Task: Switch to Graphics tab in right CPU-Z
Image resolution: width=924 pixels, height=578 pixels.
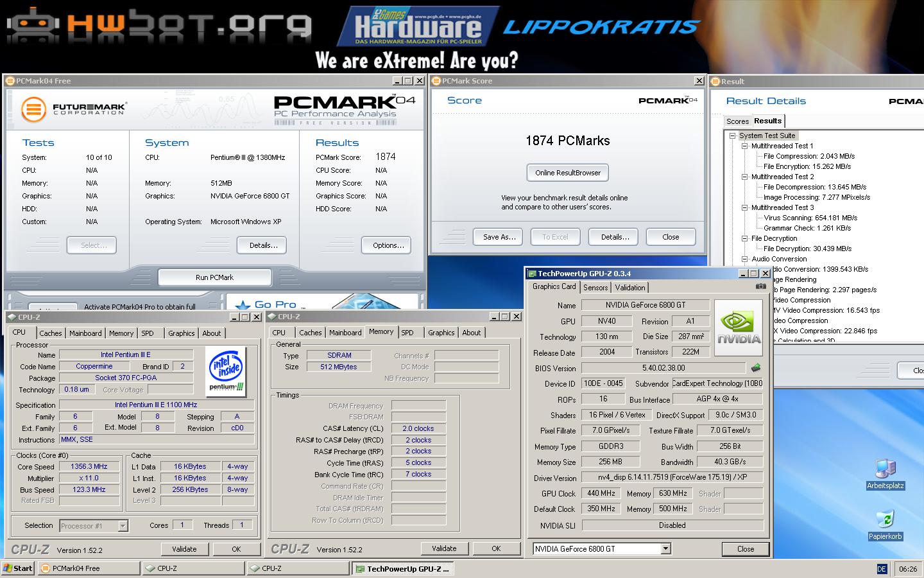Action: coord(441,333)
